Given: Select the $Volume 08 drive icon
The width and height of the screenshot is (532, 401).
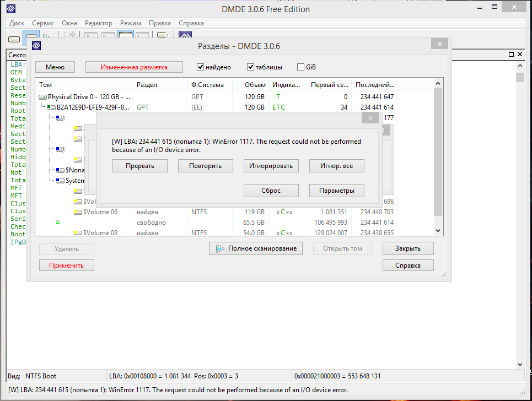Looking at the screenshot, I should click(78, 233).
